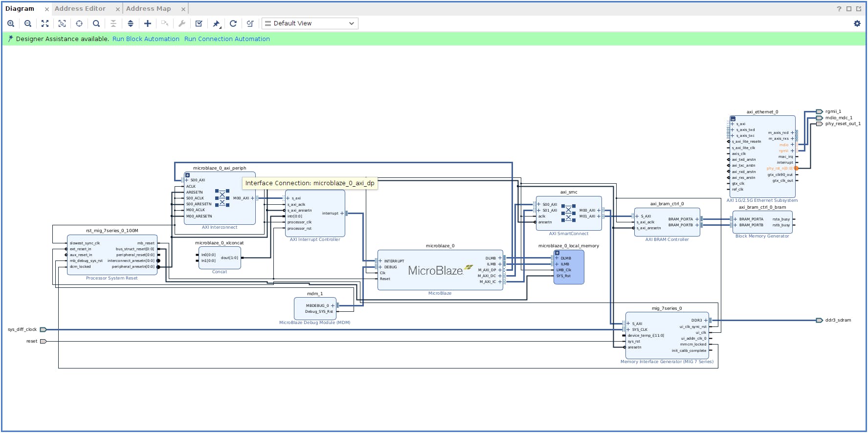Expand S00_AXI pin on axi_smc
This screenshot has width=868, height=433.
pyautogui.click(x=539, y=204)
